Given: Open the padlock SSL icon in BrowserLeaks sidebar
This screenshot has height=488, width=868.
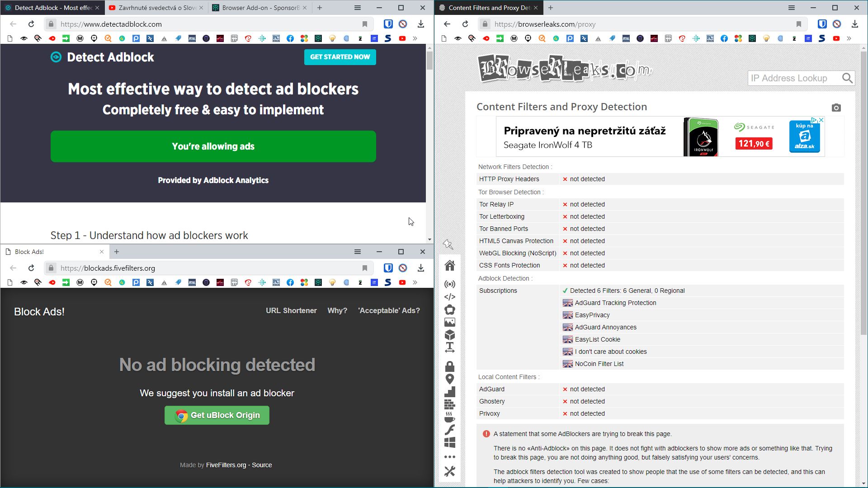Looking at the screenshot, I should (x=449, y=366).
